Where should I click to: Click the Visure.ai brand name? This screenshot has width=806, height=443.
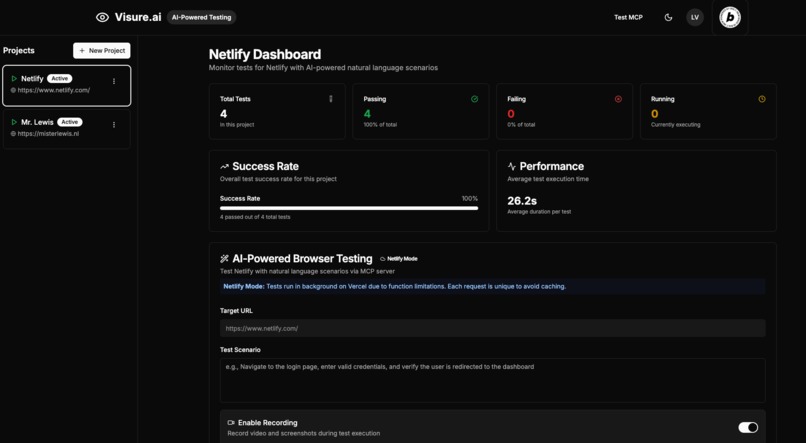[x=138, y=17]
